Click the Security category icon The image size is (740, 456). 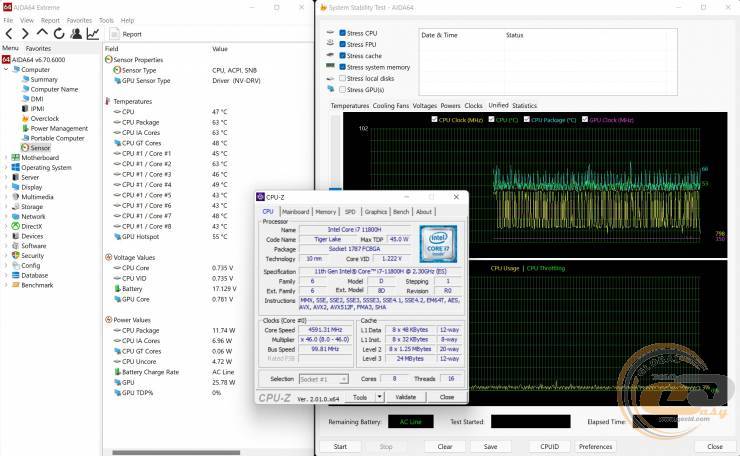(x=16, y=255)
